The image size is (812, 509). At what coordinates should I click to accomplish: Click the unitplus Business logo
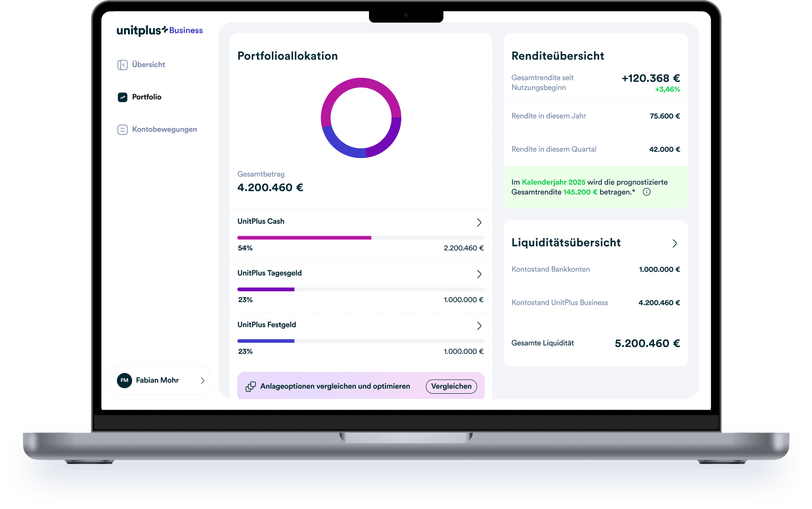pyautogui.click(x=159, y=30)
